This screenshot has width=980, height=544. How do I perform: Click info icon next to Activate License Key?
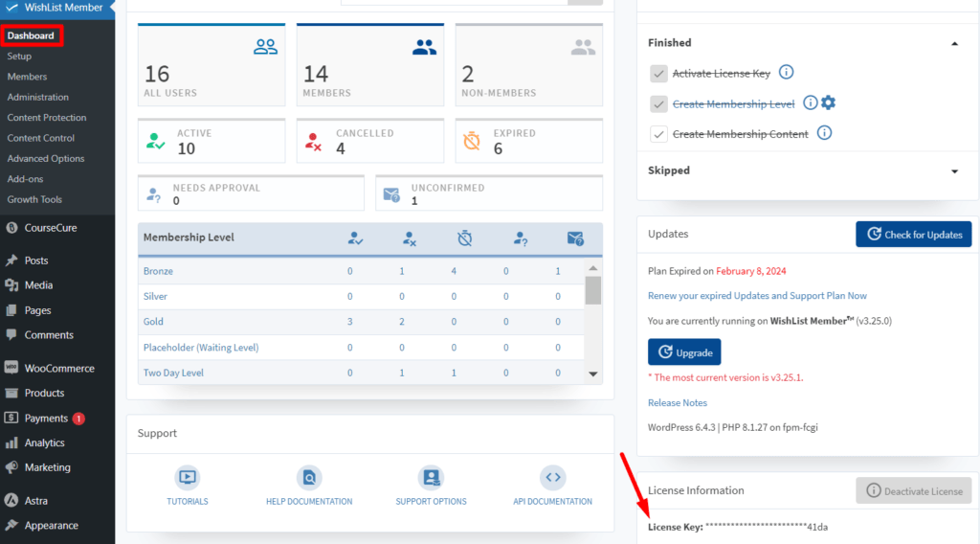pyautogui.click(x=787, y=73)
